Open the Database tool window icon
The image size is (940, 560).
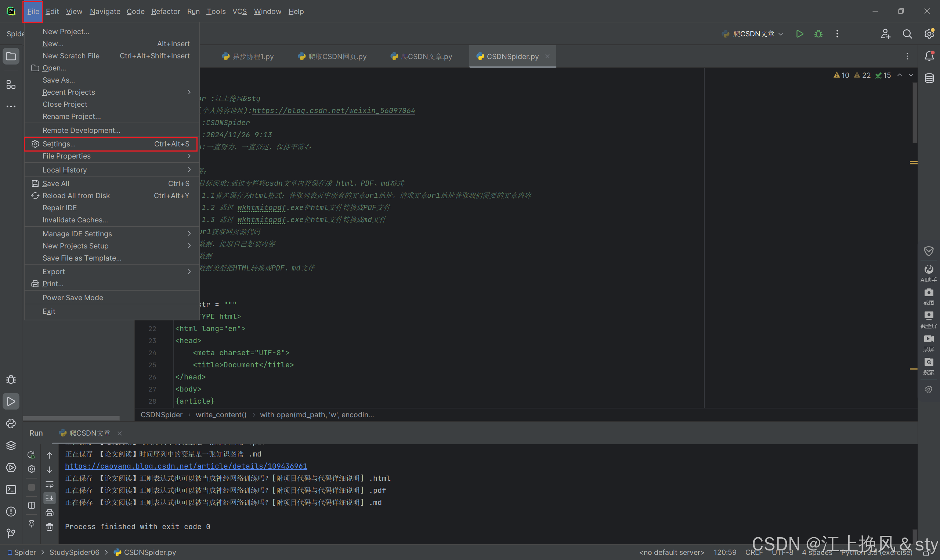929,78
